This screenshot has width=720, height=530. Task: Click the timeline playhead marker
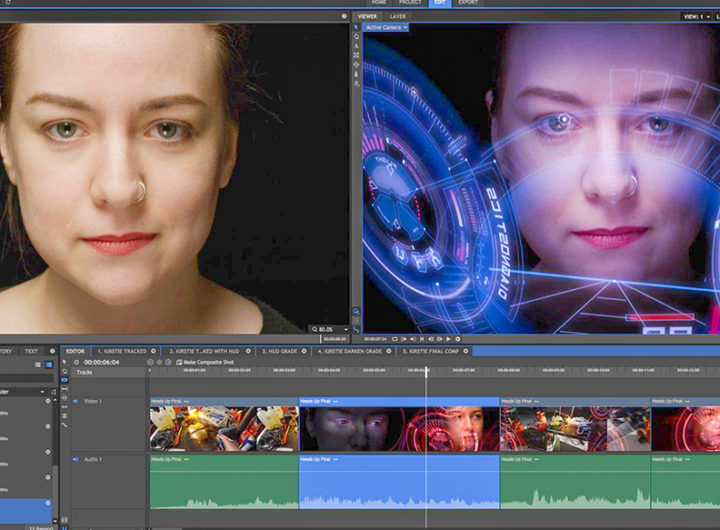pyautogui.click(x=427, y=372)
